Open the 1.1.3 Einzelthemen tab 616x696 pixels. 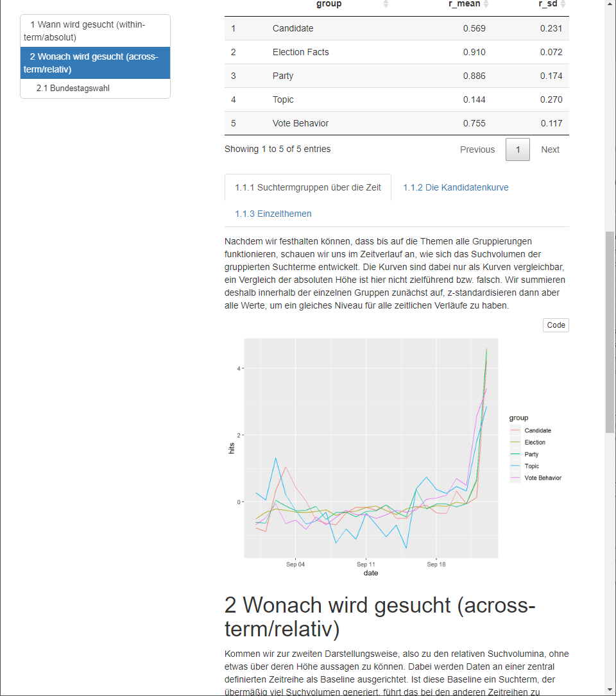click(x=273, y=214)
